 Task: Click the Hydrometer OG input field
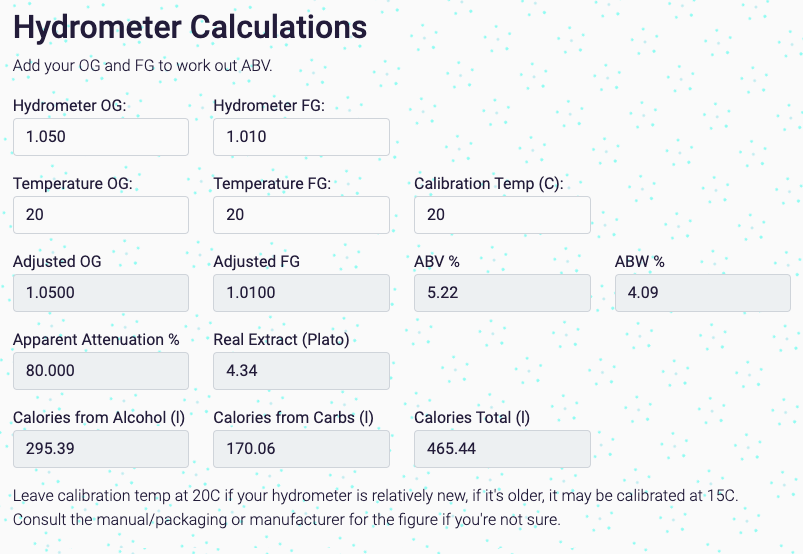[x=101, y=137]
